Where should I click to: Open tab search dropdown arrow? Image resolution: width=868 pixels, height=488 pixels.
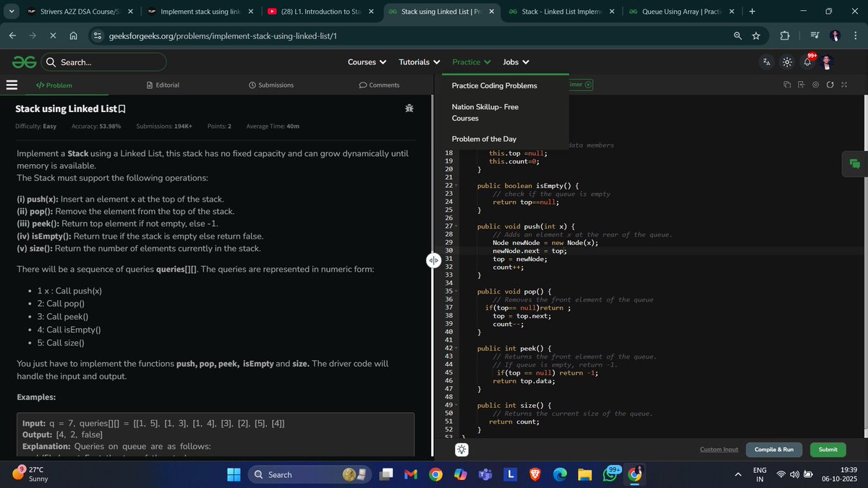click(x=10, y=12)
